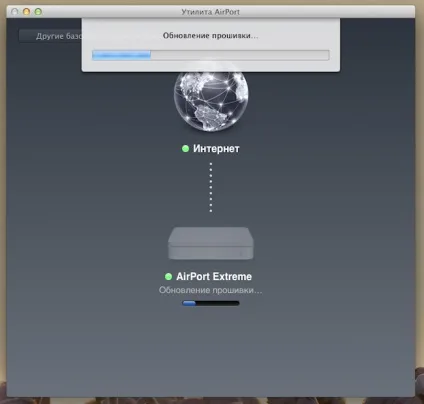Viewport: 424px width, 404px height.
Task: Click the Утилита AirPort window title
Action: (210, 12)
